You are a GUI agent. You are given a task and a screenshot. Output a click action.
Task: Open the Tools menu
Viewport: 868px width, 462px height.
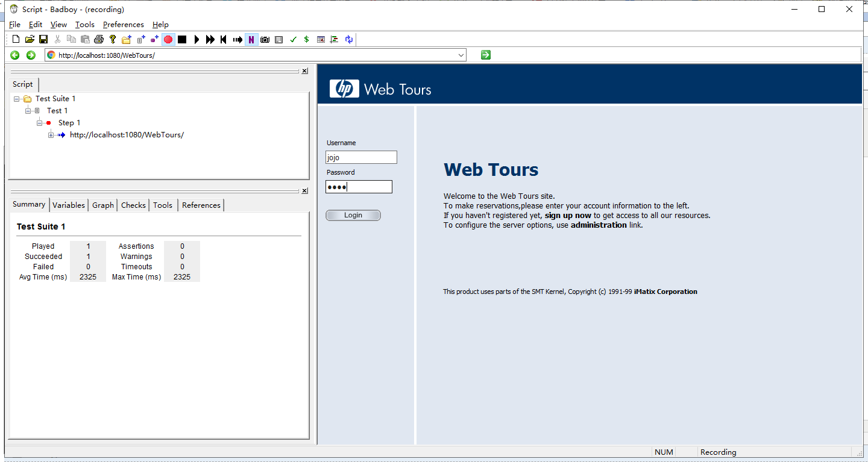tap(85, 25)
